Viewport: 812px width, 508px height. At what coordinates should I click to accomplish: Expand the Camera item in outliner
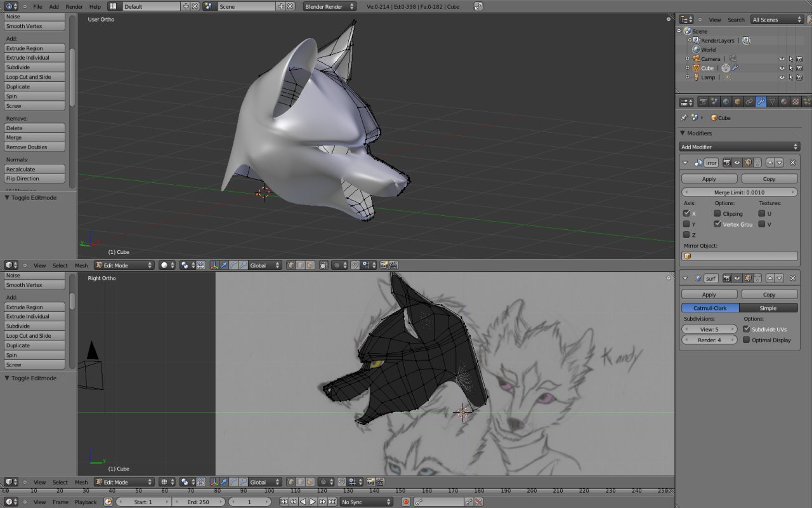[x=687, y=59]
